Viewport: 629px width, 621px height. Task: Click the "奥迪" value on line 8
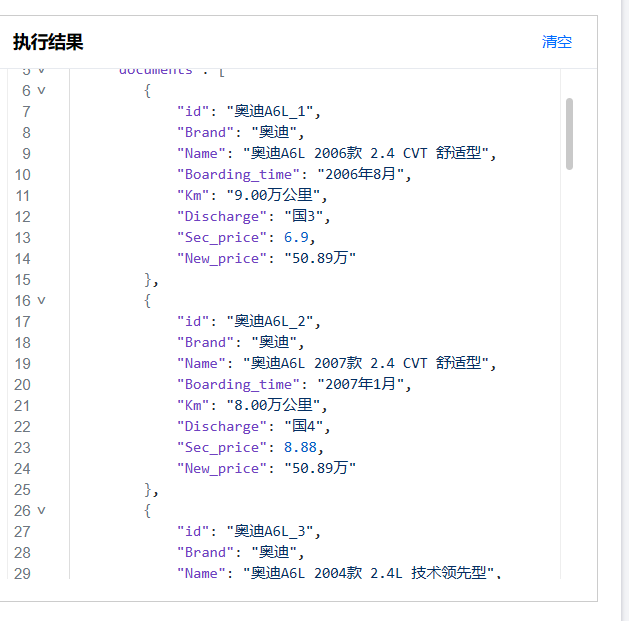point(274,132)
